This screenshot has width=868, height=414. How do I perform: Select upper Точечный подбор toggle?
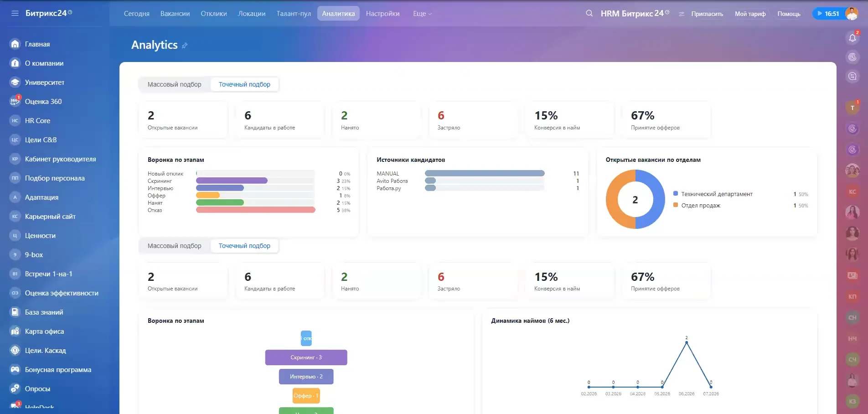[x=244, y=84]
